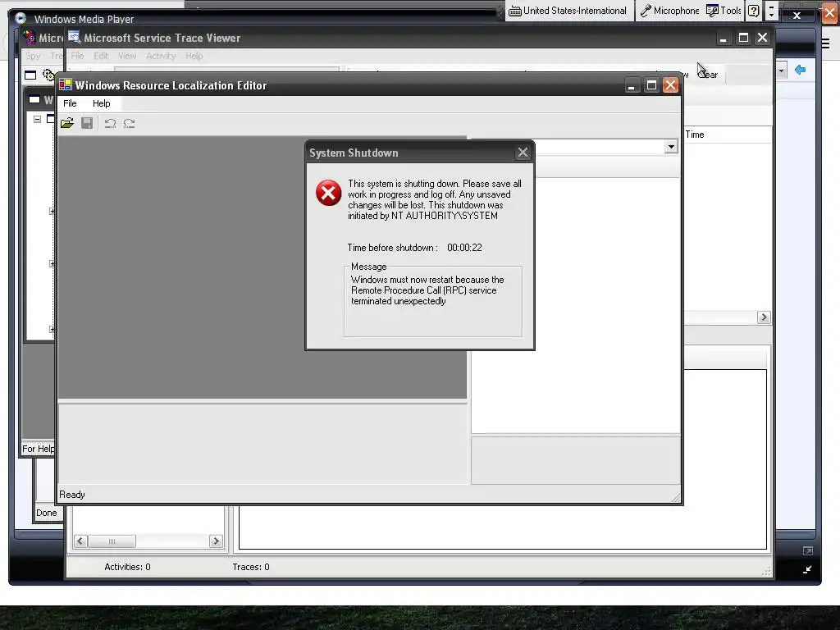Click the Service Trace Viewer bottom-right resize grip
840x630 pixels.
(x=767, y=572)
